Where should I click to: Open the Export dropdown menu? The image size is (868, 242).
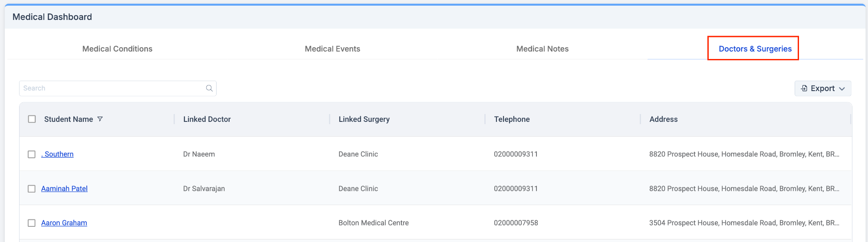pyautogui.click(x=822, y=88)
